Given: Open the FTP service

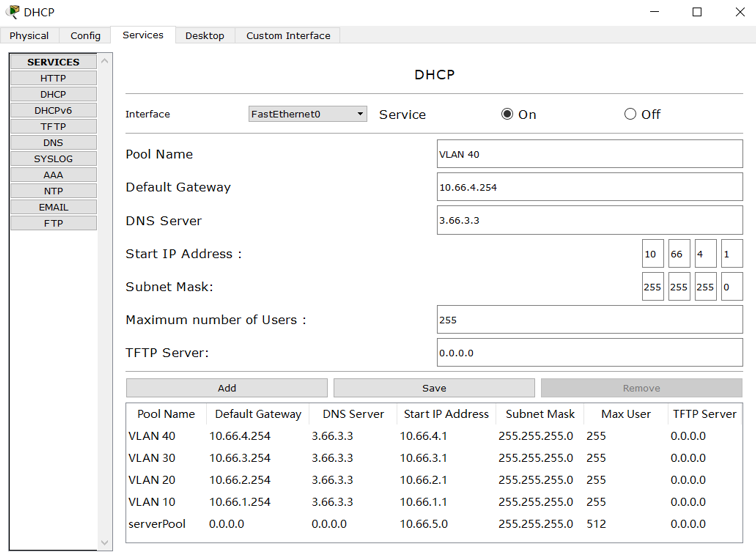Looking at the screenshot, I should pyautogui.click(x=54, y=223).
